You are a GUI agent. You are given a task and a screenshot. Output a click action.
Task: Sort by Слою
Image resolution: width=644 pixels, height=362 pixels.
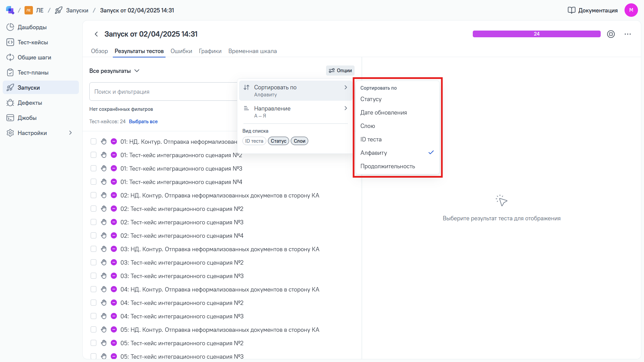pos(398,126)
